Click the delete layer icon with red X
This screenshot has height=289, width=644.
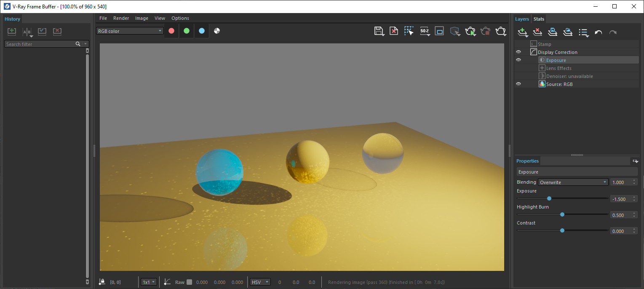tap(537, 32)
